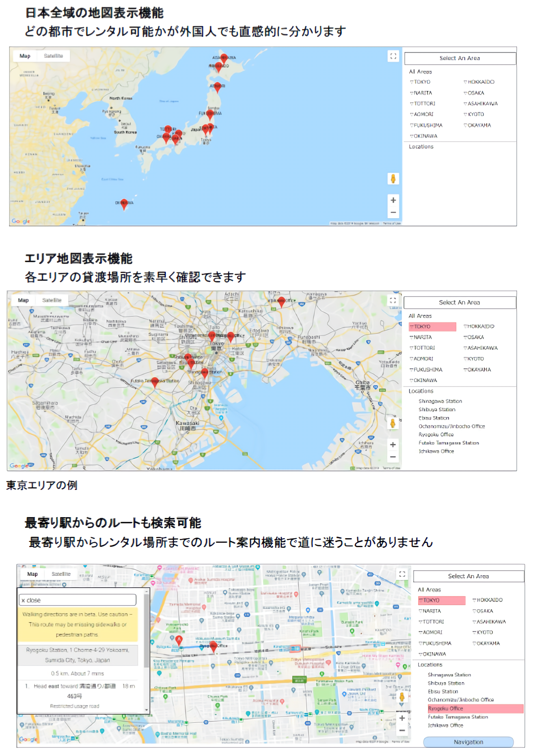Switch the all-Japan map to Satellite view

tap(53, 56)
